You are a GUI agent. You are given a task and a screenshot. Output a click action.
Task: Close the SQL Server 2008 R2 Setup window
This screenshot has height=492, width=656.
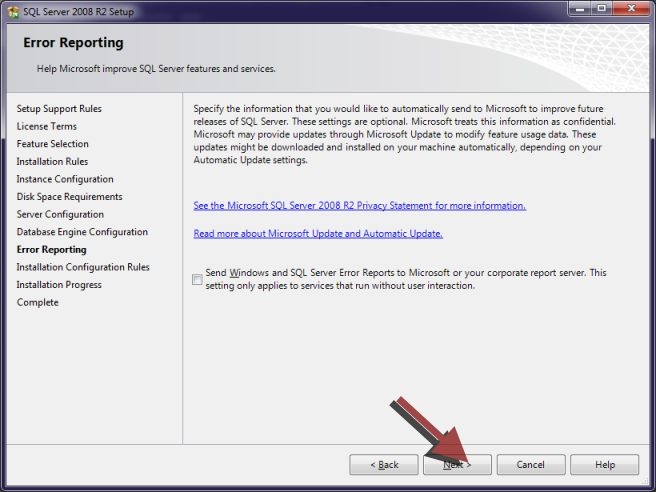point(631,8)
